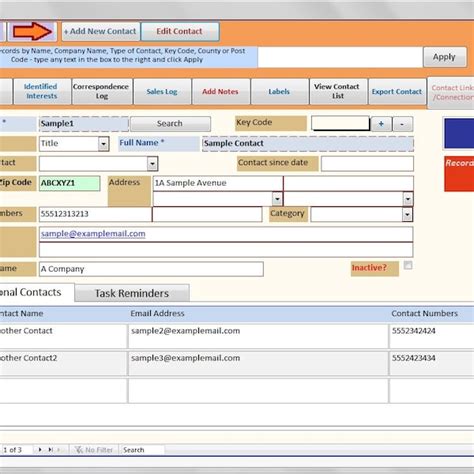Jump to last record navigation arrow
This screenshot has height=474, width=474.
(50, 450)
